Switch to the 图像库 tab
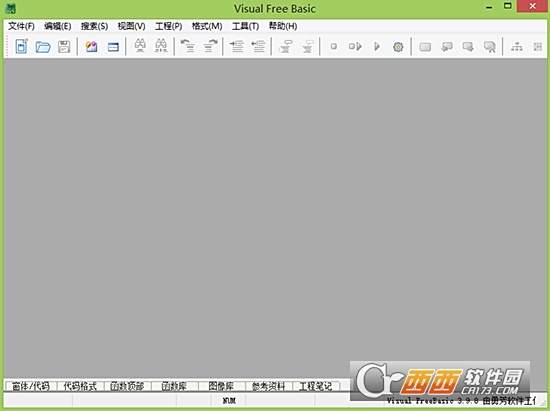The image size is (550, 411). pyautogui.click(x=221, y=386)
